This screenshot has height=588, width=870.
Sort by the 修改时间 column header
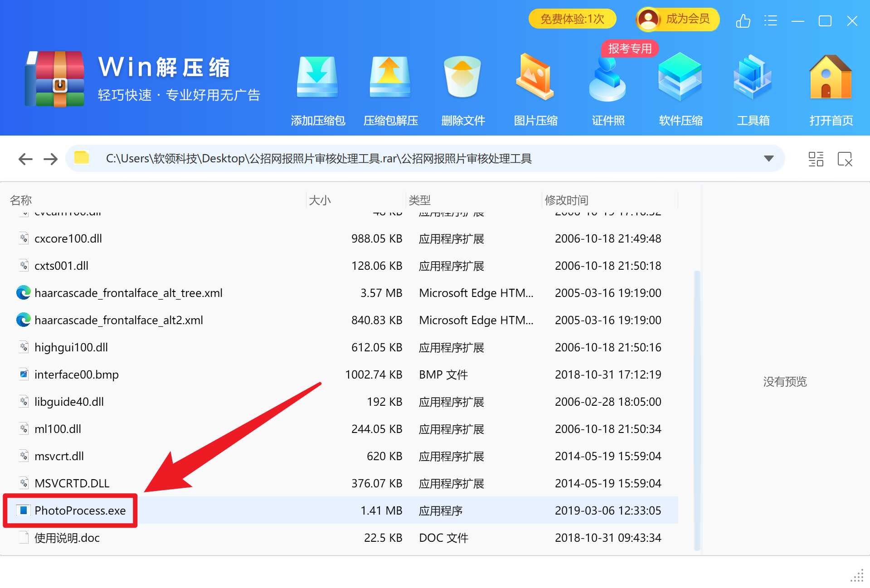pos(566,200)
